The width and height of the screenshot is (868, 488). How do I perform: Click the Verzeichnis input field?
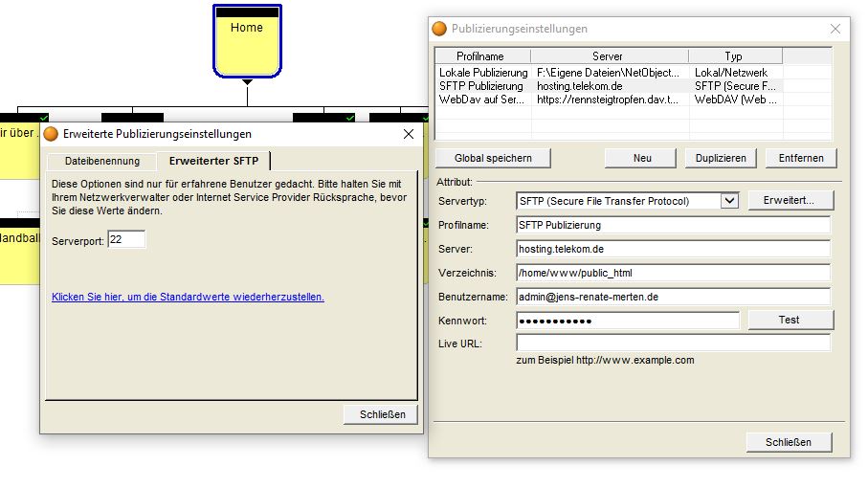pos(673,273)
